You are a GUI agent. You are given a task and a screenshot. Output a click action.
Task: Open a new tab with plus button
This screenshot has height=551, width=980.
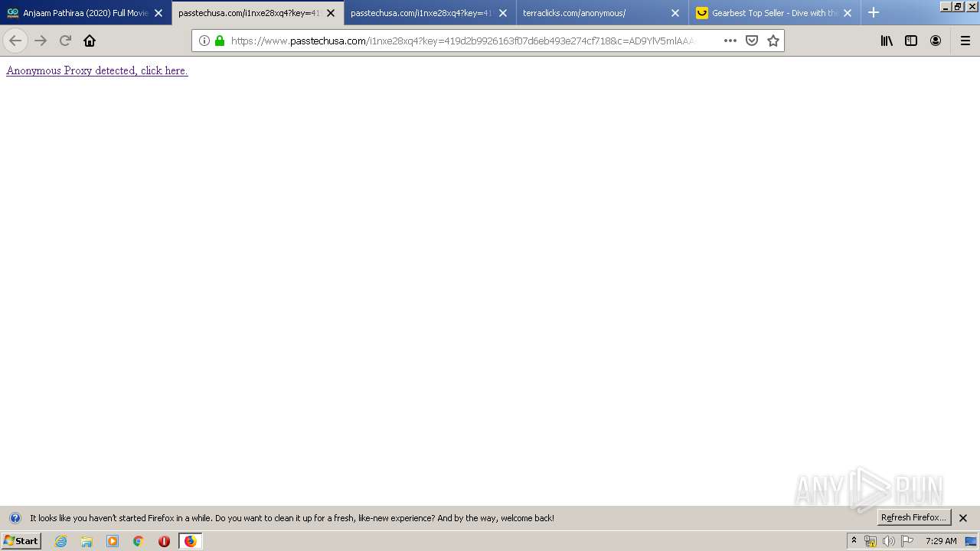874,12
